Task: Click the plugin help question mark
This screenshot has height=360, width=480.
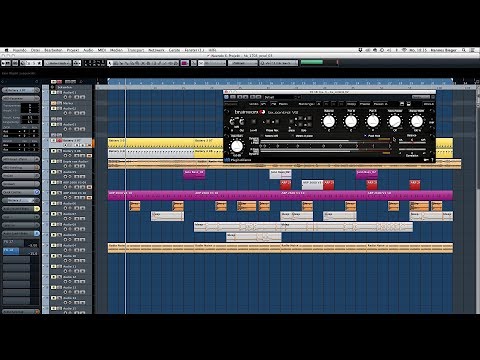Action: [433, 160]
